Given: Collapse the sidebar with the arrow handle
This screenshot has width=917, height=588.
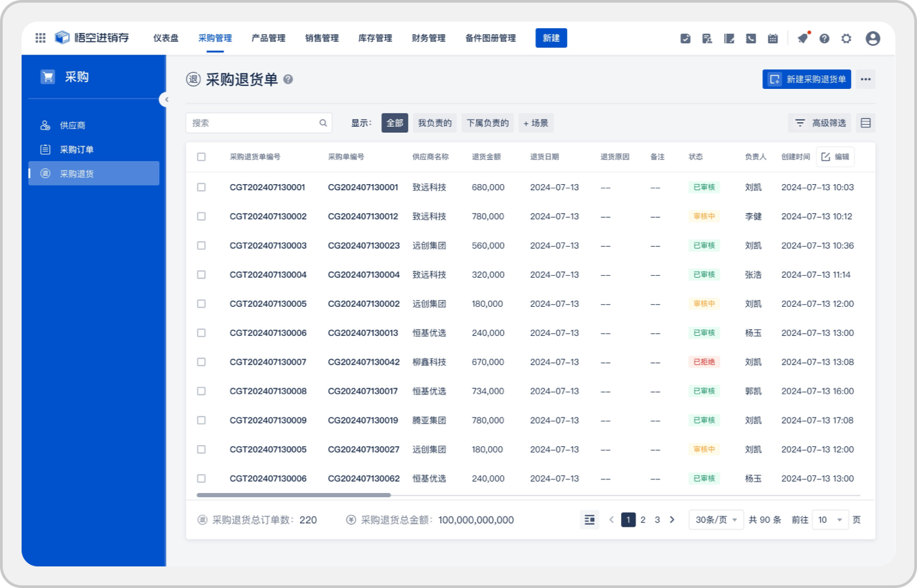Looking at the screenshot, I should pos(165,99).
